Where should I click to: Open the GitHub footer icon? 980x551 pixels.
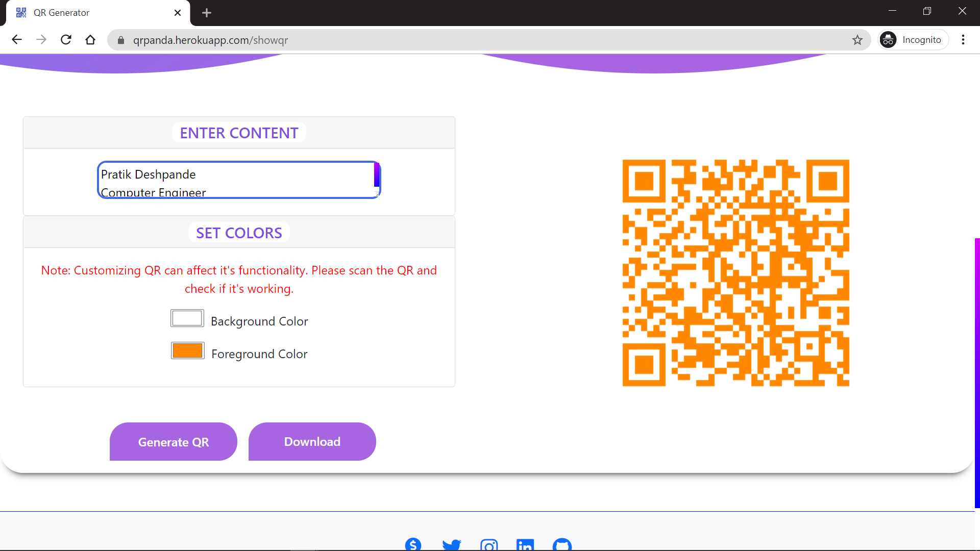pos(562,545)
